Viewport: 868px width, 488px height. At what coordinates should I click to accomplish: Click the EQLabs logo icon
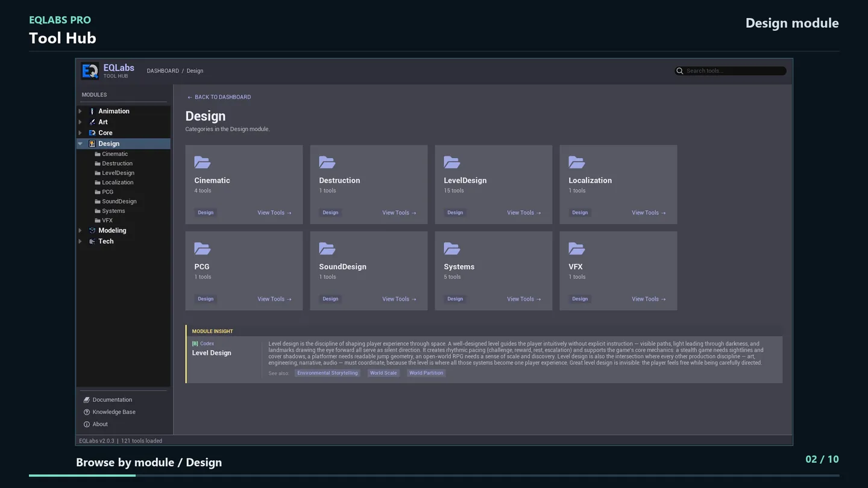(90, 71)
